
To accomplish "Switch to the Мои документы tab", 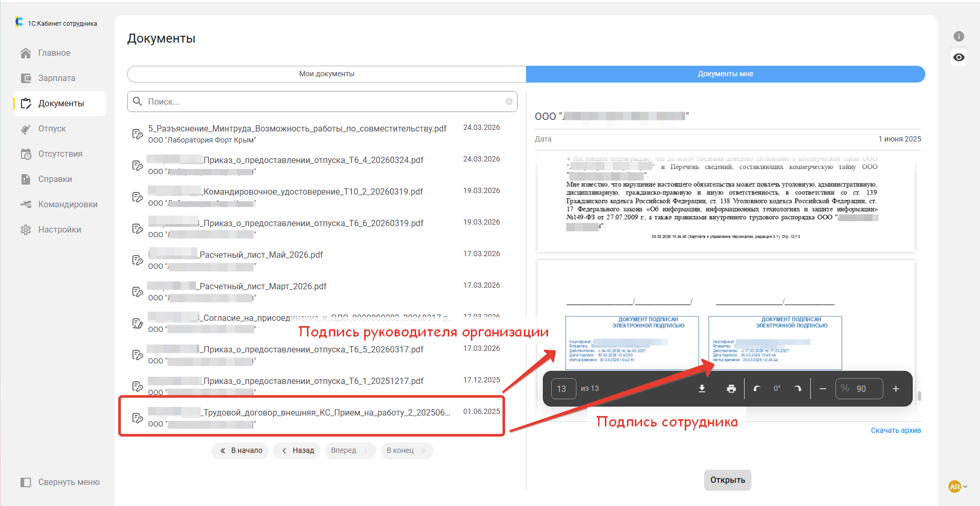I will [326, 74].
